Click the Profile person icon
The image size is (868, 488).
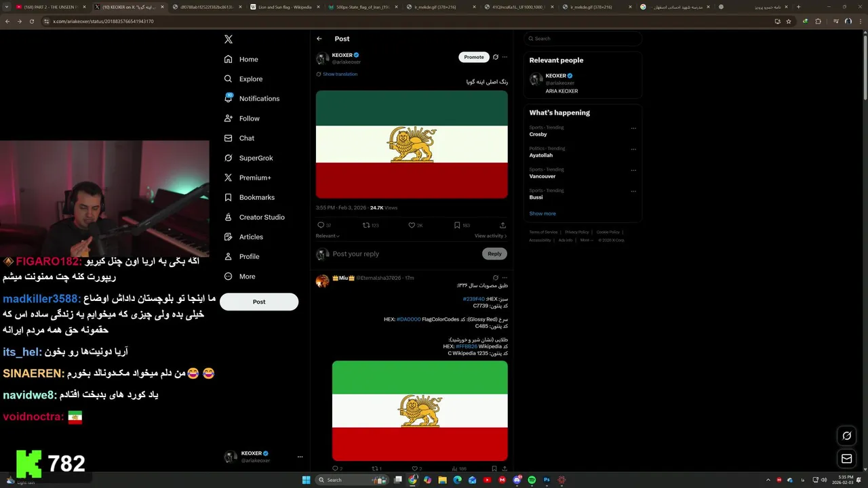229,256
